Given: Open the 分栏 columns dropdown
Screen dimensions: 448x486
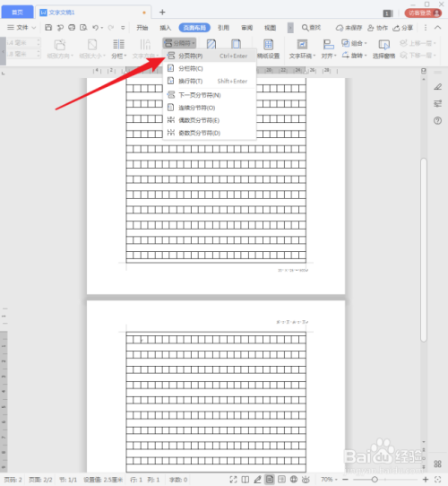Looking at the screenshot, I should [118, 49].
